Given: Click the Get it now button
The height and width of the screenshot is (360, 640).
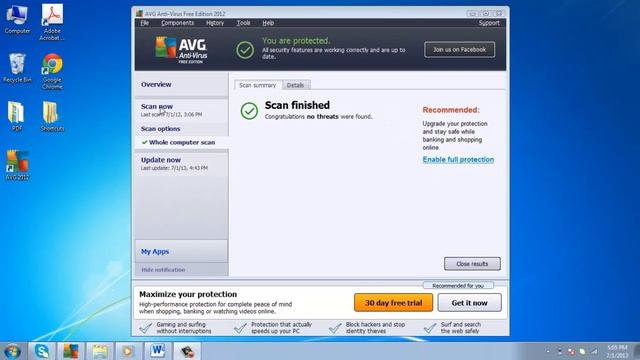Looking at the screenshot, I should [x=469, y=303].
